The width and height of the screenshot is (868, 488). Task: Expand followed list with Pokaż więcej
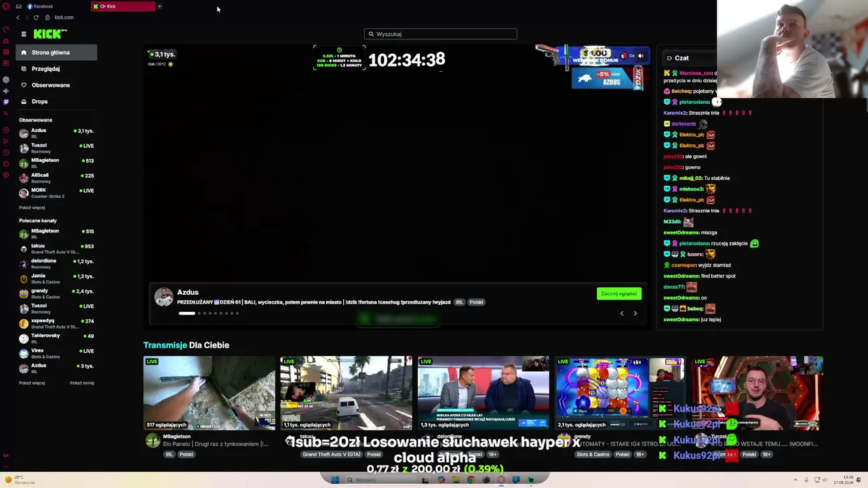[x=32, y=207]
